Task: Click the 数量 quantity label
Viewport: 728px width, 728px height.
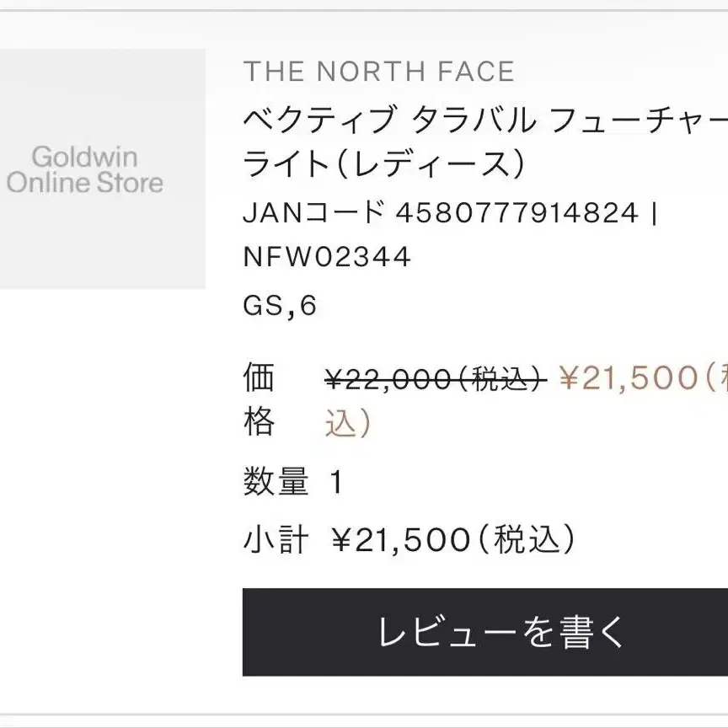Action: [276, 483]
